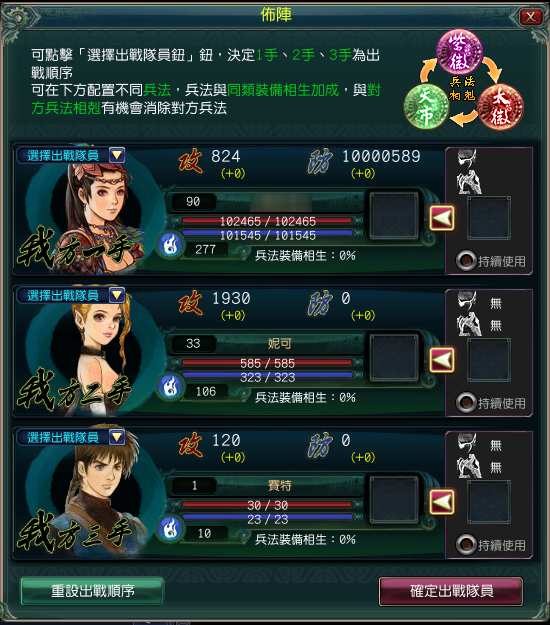The height and width of the screenshot is (625, 550).
Task: Click 重設出戰順序 button
Action: click(92, 591)
